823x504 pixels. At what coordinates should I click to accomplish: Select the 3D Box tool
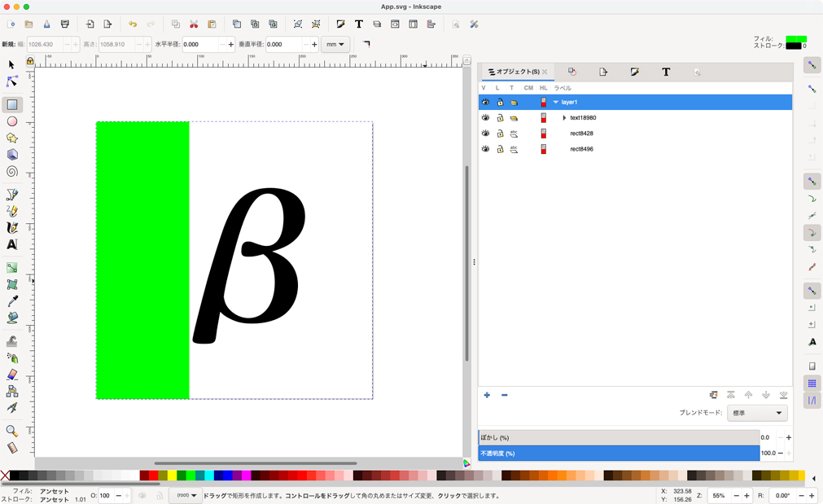pos(12,155)
